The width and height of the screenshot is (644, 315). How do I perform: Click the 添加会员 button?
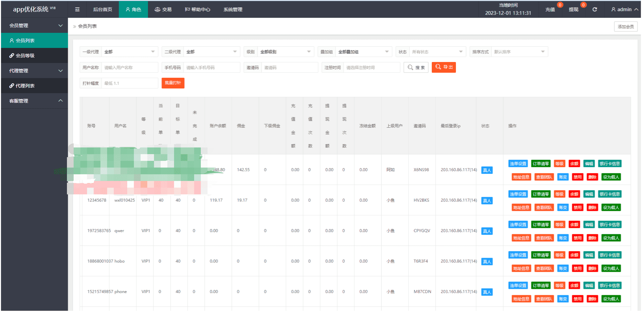[626, 26]
